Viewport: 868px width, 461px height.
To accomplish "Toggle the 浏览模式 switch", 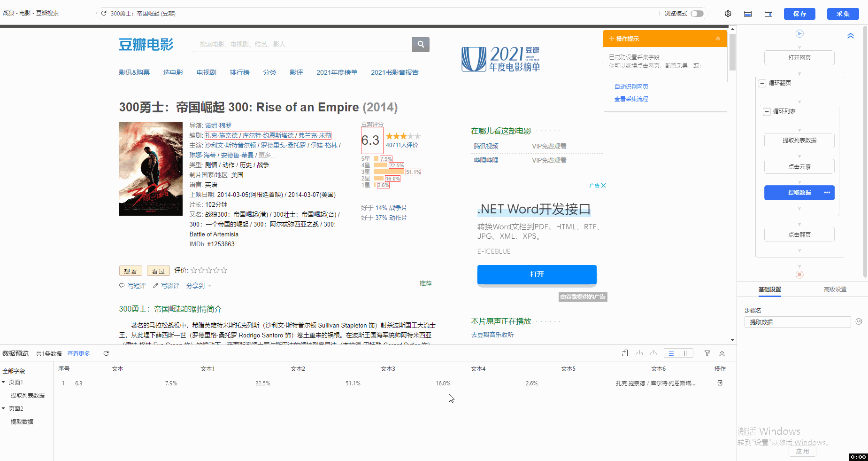I will coord(697,14).
